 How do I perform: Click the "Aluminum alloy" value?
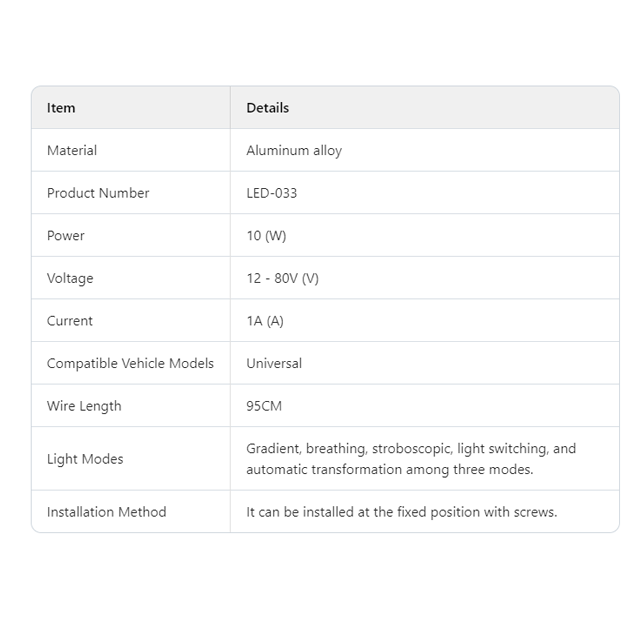pyautogui.click(x=294, y=151)
